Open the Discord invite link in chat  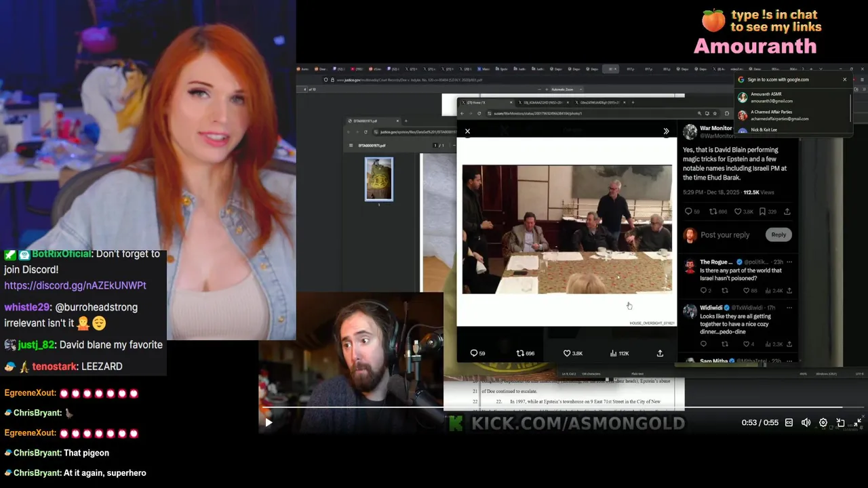tap(75, 285)
